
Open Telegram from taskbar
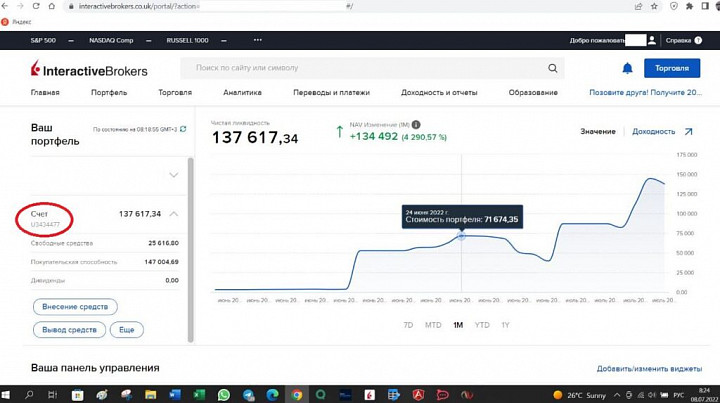click(x=248, y=395)
